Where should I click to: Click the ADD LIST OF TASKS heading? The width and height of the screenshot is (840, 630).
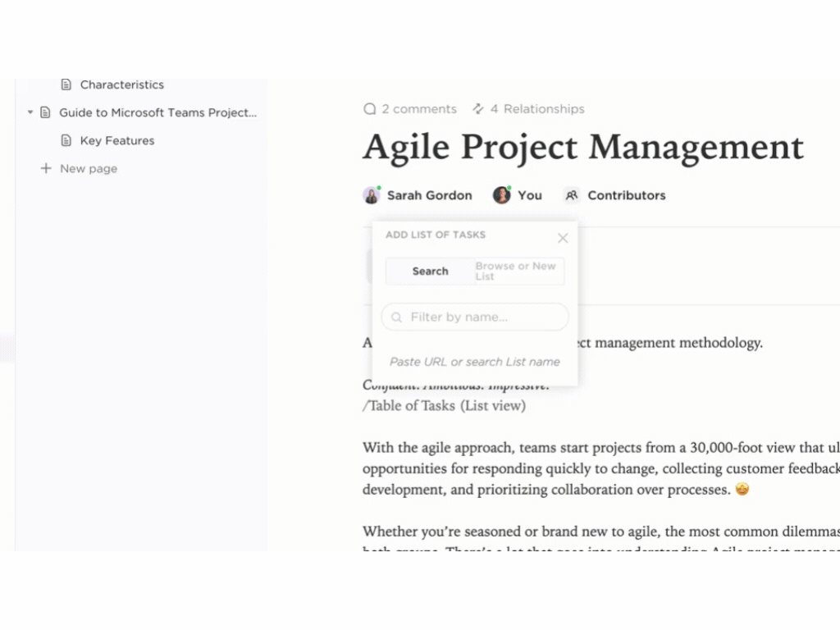436,235
